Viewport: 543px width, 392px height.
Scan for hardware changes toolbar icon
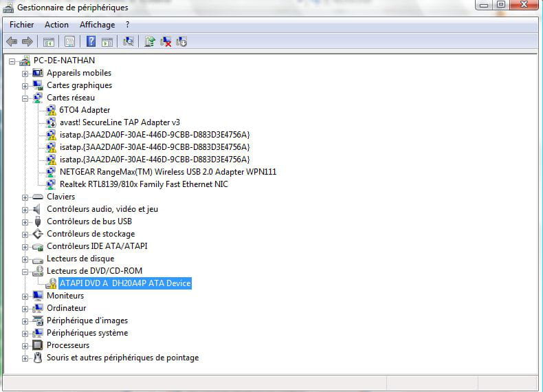point(128,42)
